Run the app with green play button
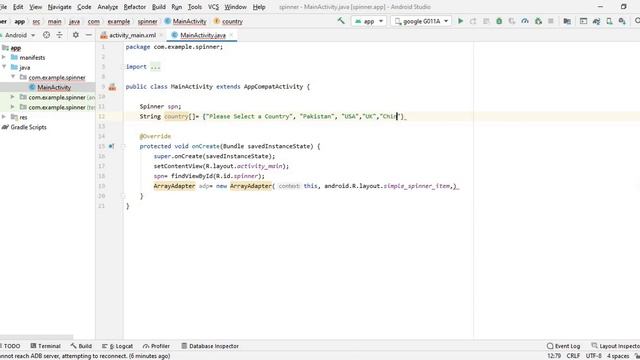 [x=460, y=21]
